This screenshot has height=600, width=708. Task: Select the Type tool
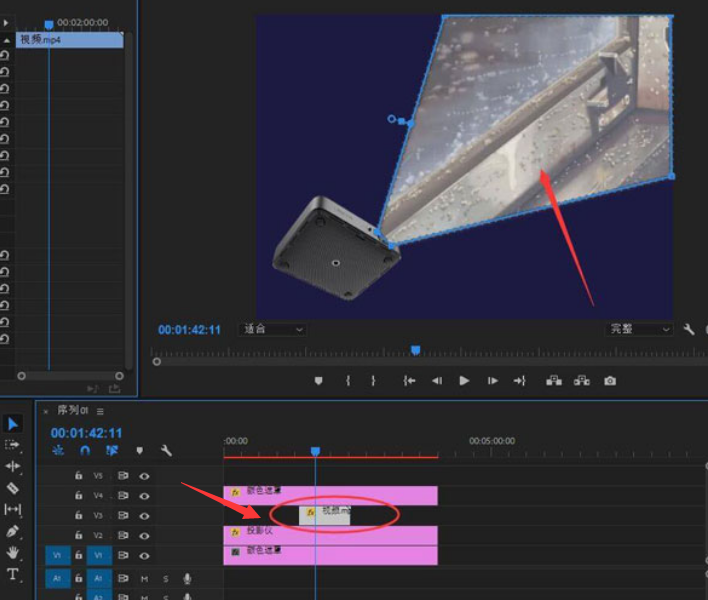tap(13, 574)
